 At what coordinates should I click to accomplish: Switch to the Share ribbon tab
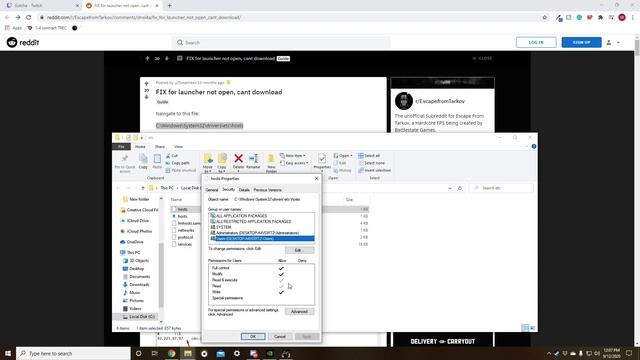(160, 147)
